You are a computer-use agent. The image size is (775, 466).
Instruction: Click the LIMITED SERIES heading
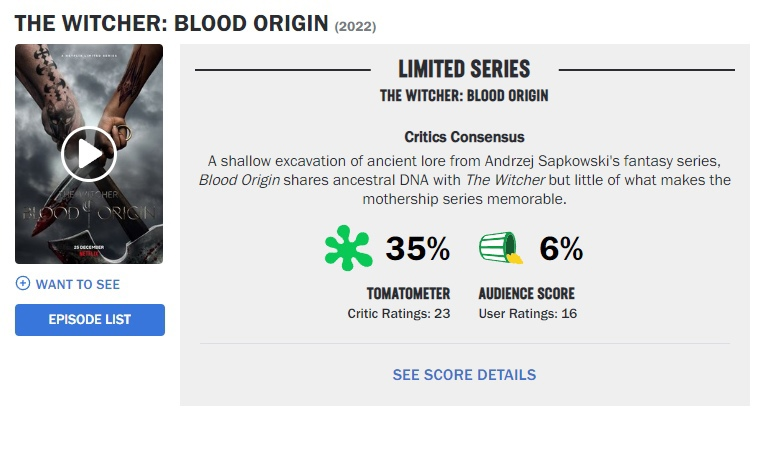click(x=464, y=69)
